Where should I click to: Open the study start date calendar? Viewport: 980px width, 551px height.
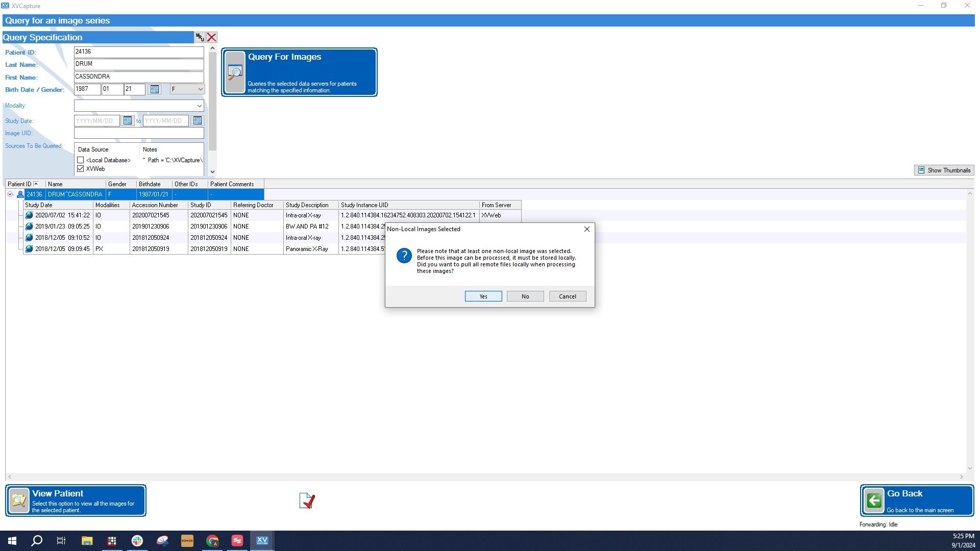[x=127, y=121]
